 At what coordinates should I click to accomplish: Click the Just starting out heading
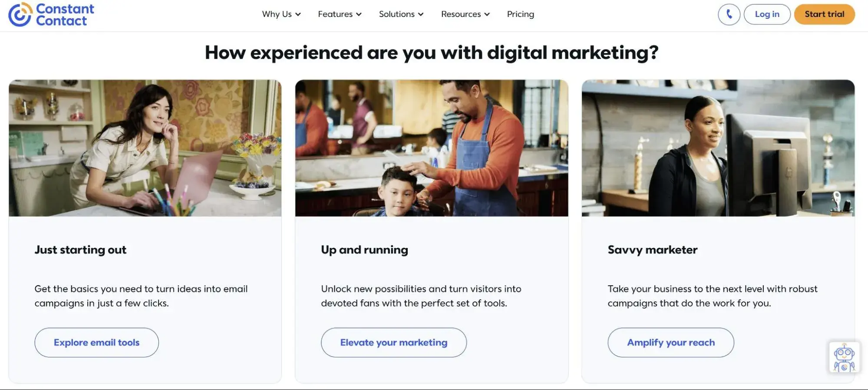pyautogui.click(x=80, y=250)
